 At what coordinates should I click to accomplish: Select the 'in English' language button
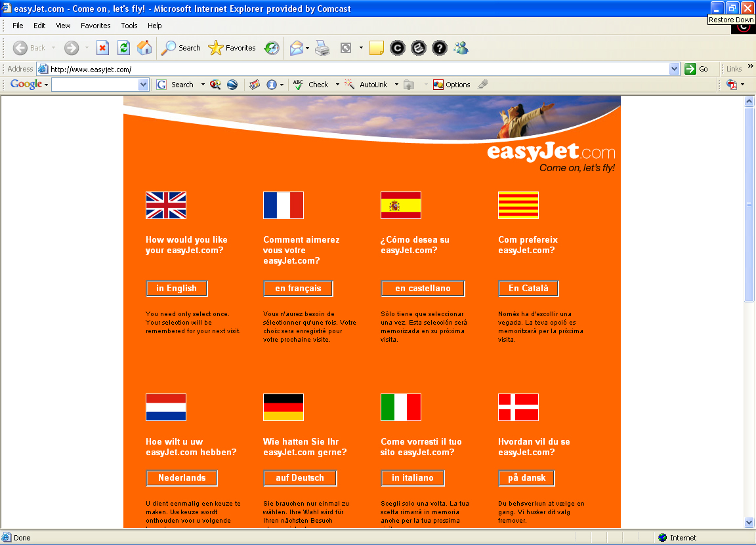click(x=177, y=289)
